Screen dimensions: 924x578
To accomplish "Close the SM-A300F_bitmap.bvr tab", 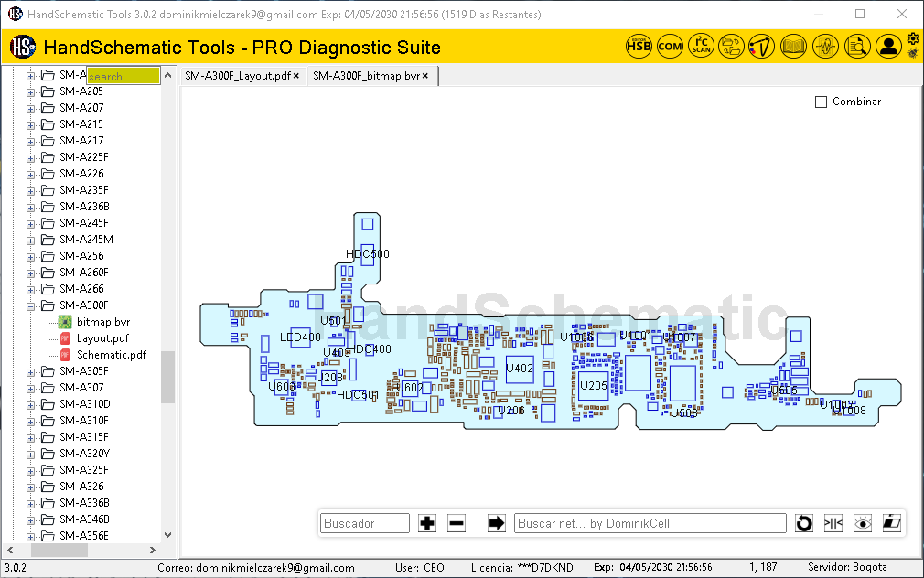I will pyautogui.click(x=425, y=76).
